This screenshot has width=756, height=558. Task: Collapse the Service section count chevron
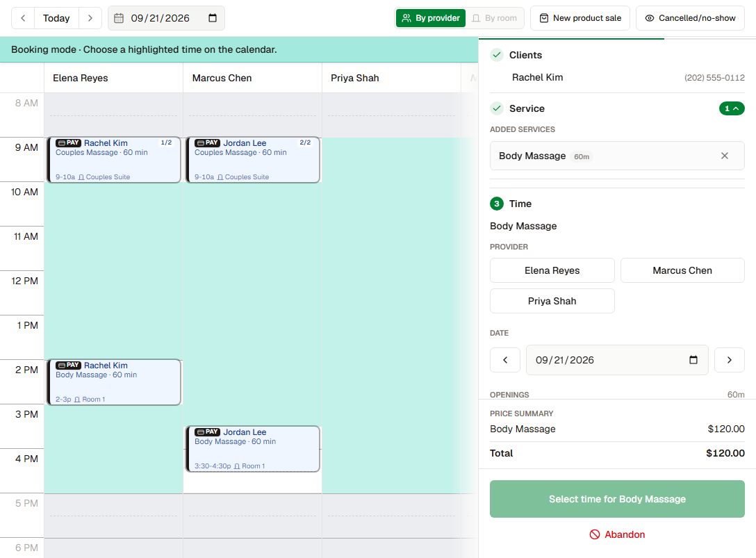pos(732,108)
